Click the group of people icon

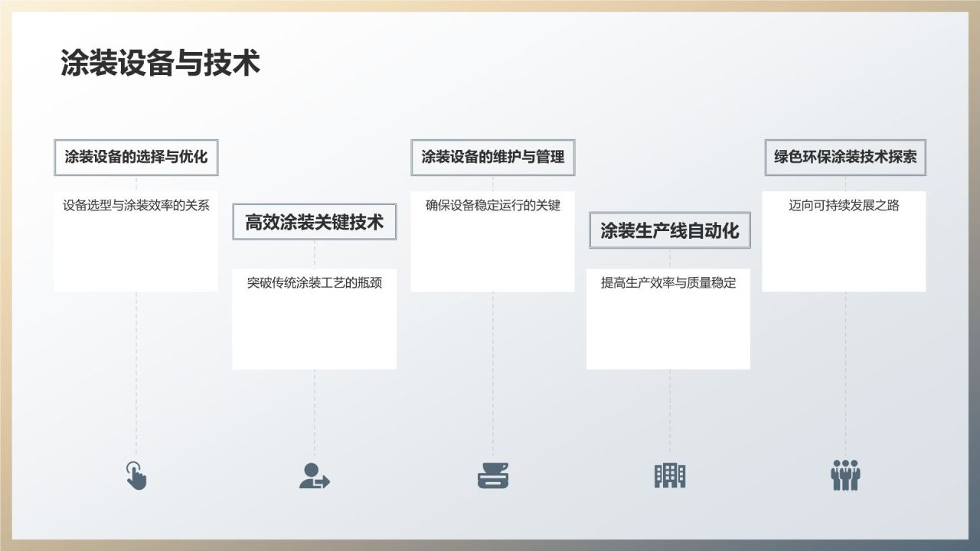click(x=846, y=475)
